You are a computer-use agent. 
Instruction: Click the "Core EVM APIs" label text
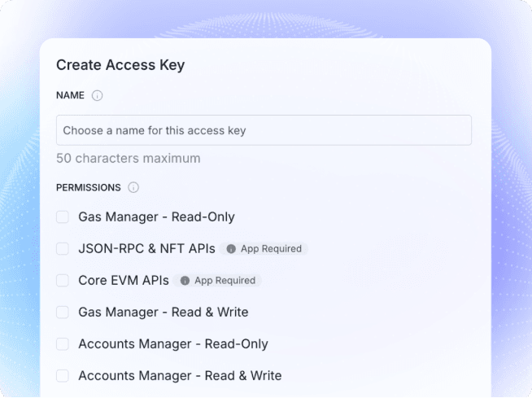coord(124,281)
